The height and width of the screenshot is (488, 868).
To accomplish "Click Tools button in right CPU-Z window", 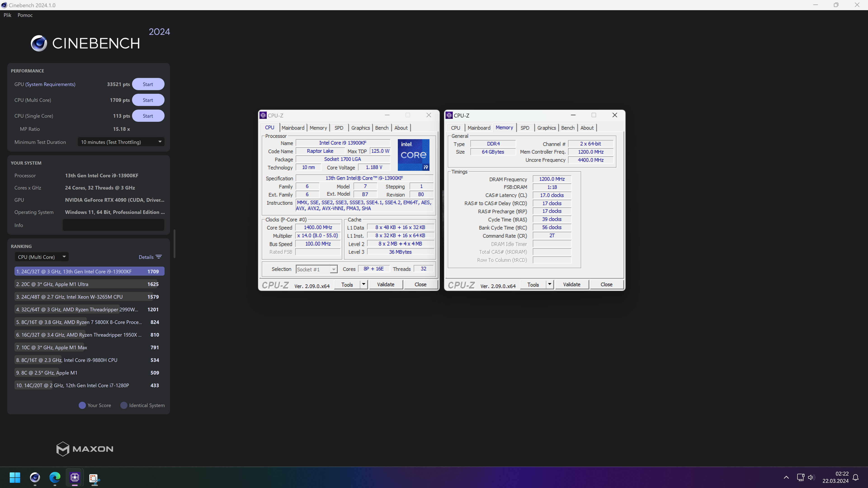I will click(x=533, y=285).
